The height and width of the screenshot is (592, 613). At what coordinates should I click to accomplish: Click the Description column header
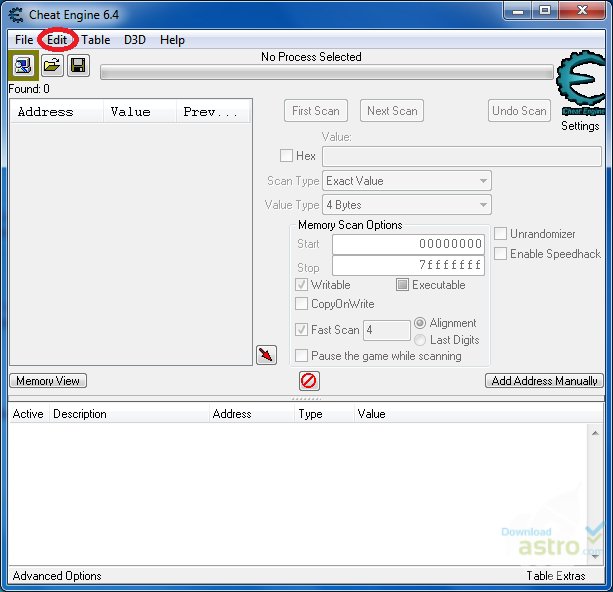(129, 414)
